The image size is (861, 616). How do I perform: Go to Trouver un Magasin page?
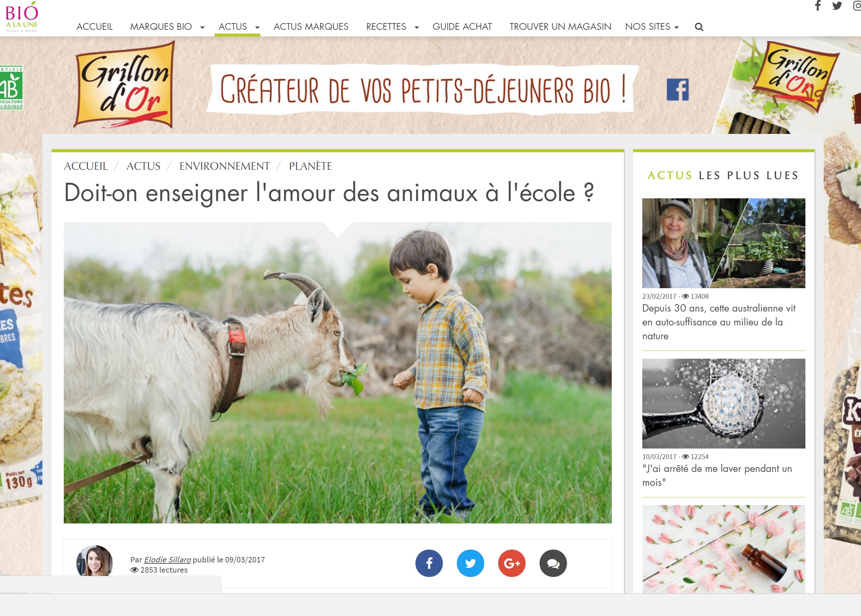click(560, 26)
